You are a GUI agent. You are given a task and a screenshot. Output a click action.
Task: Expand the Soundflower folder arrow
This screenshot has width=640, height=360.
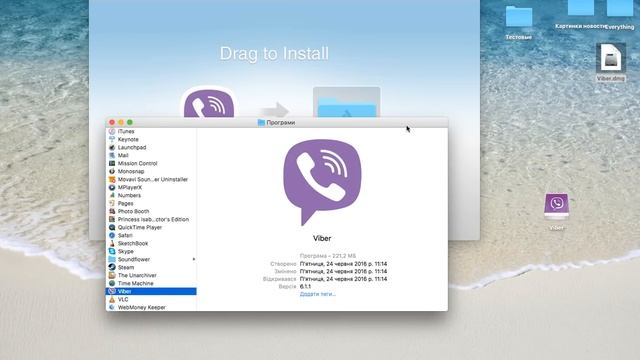pyautogui.click(x=193, y=260)
